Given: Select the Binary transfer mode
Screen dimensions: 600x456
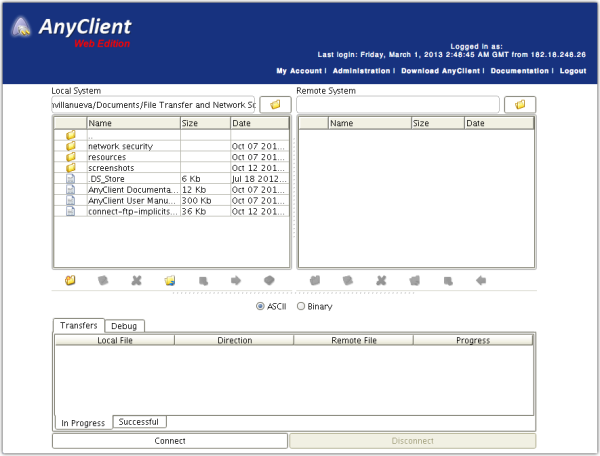Looking at the screenshot, I should pos(301,306).
